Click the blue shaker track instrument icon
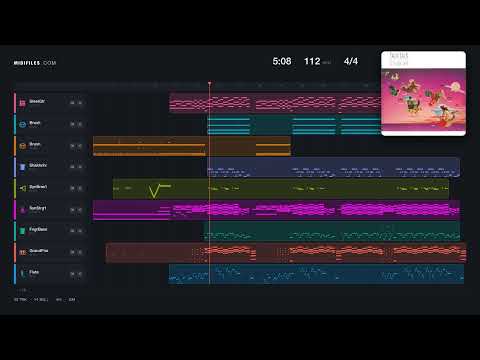This screenshot has height=360, width=480. click(22, 167)
